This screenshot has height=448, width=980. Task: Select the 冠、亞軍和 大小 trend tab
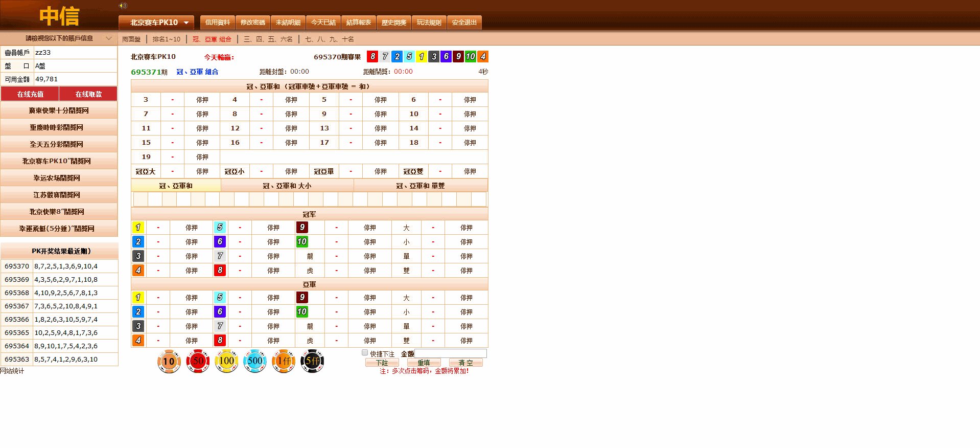287,186
